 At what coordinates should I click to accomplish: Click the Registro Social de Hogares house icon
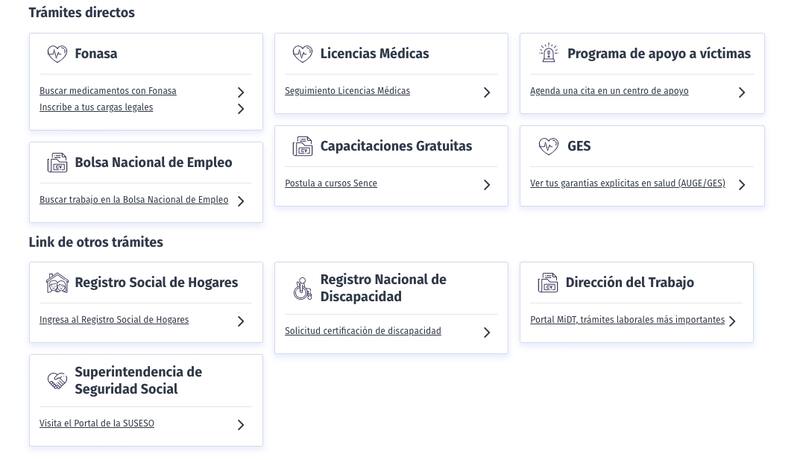point(57,283)
